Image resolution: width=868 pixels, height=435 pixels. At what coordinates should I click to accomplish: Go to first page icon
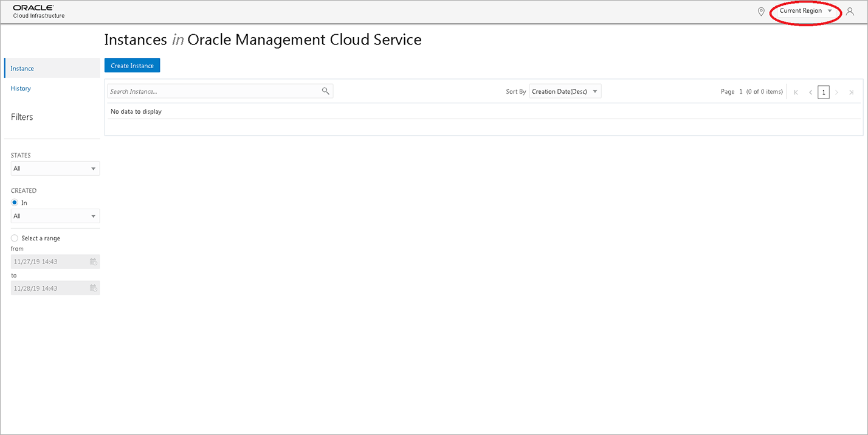tap(796, 92)
